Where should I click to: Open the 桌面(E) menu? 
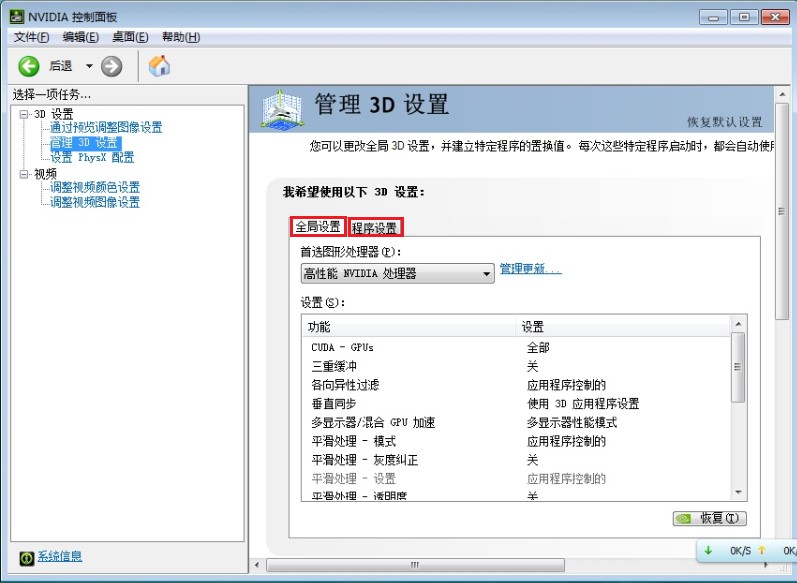coord(130,37)
